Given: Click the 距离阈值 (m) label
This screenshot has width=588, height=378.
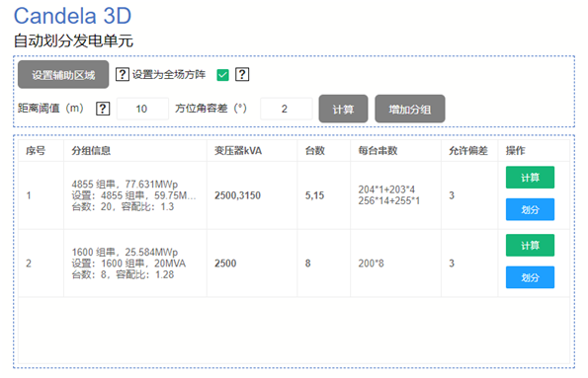Looking at the screenshot, I should tap(50, 109).
